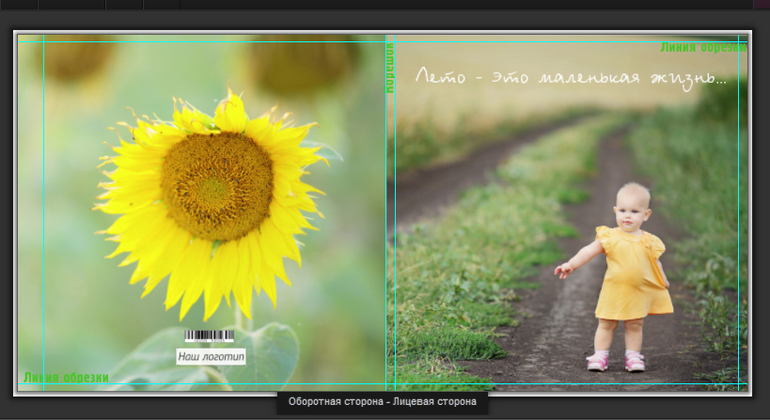Select the handwritten title "Лето - это маленькая жизнь..."
The height and width of the screenshot is (420, 770).
click(570, 77)
